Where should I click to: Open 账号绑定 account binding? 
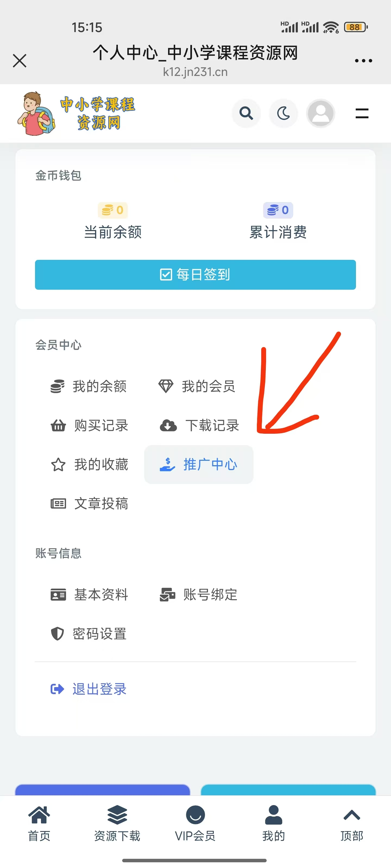pyautogui.click(x=199, y=595)
